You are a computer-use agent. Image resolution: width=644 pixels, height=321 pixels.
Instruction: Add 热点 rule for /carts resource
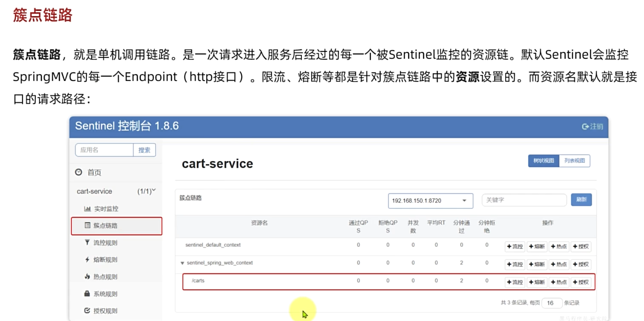click(x=559, y=282)
